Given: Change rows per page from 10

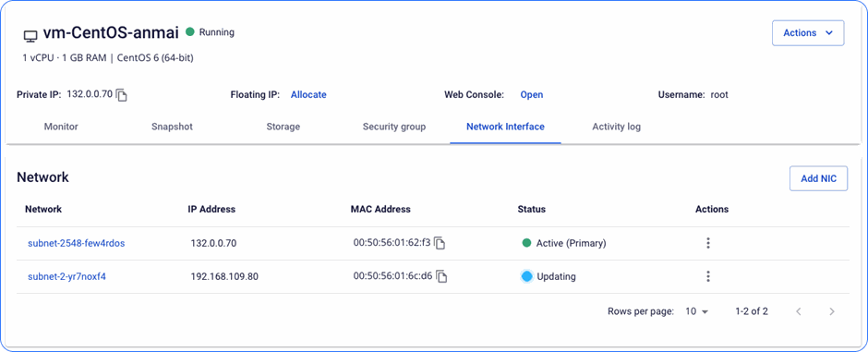Looking at the screenshot, I should tap(696, 311).
